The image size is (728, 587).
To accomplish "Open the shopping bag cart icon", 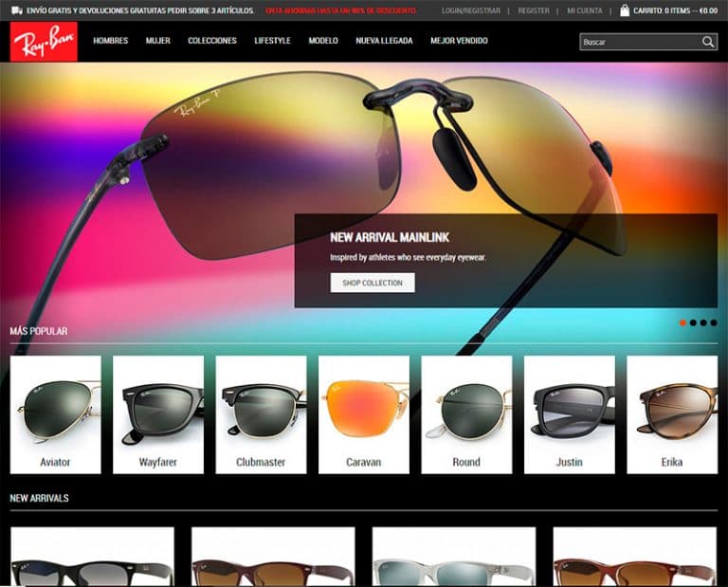I will [625, 10].
